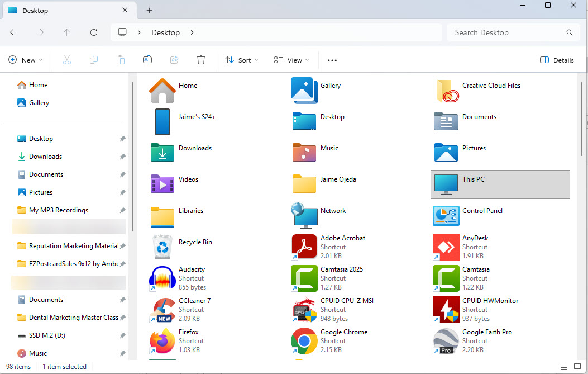
Task: Click Desktop breadcrumb in address bar
Action: (x=165, y=32)
